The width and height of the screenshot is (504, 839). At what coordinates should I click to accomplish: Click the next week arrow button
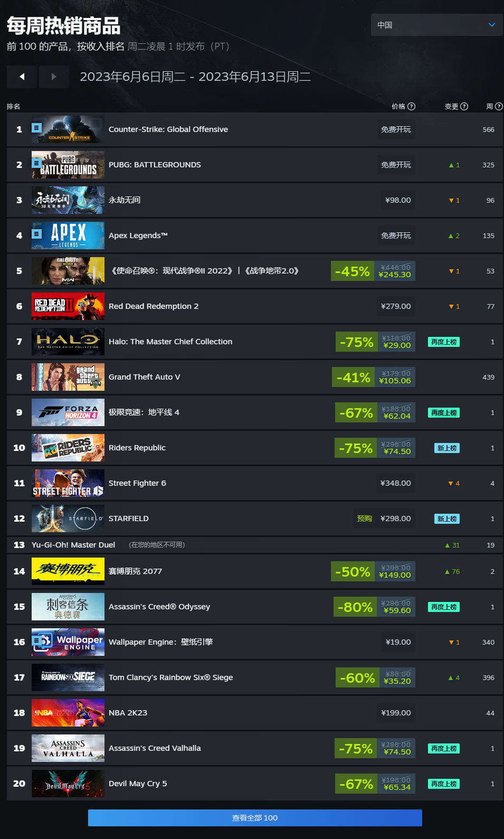pos(54,77)
